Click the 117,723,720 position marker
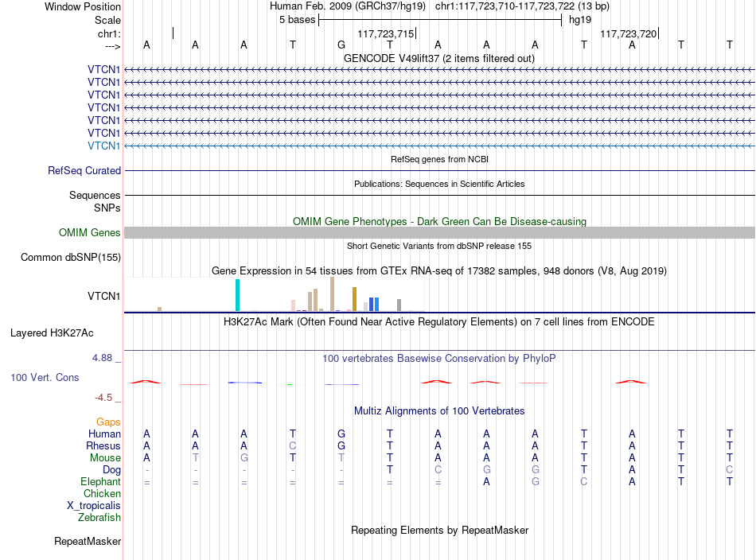This screenshot has width=756, height=560. pyautogui.click(x=629, y=33)
